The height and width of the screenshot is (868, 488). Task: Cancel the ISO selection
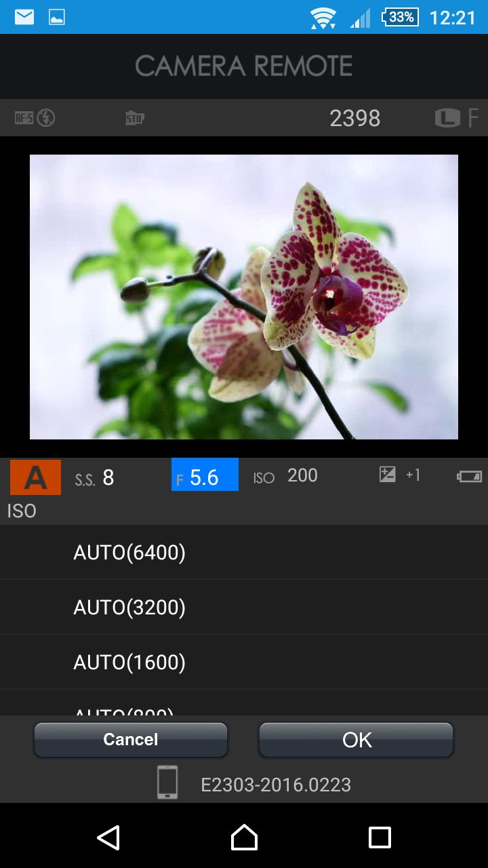[x=131, y=740]
